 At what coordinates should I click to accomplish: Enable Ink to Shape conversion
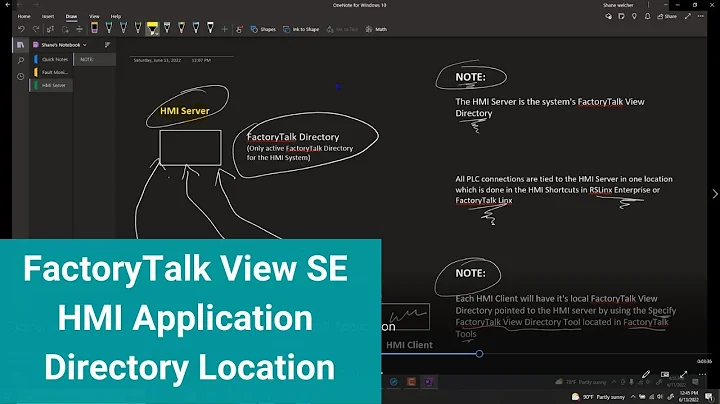point(301,29)
